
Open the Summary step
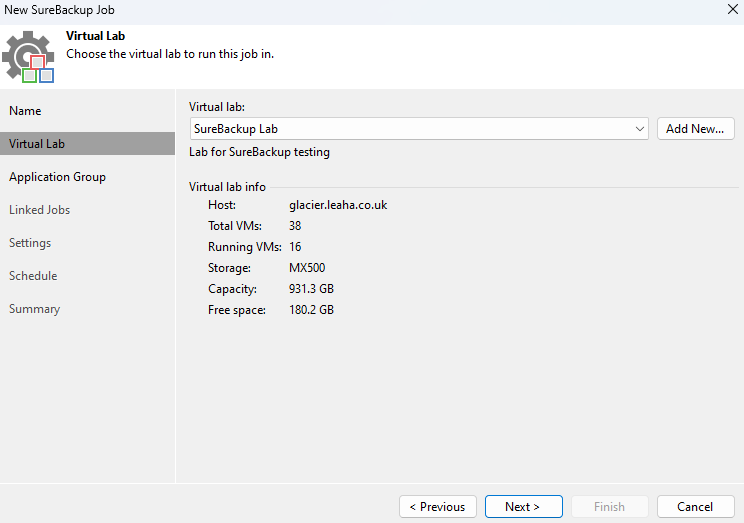(x=34, y=309)
